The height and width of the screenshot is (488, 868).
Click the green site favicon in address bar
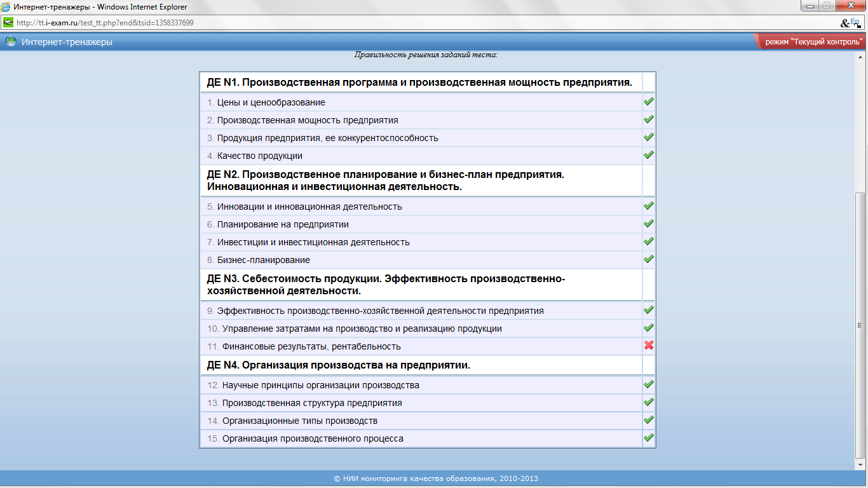point(8,22)
